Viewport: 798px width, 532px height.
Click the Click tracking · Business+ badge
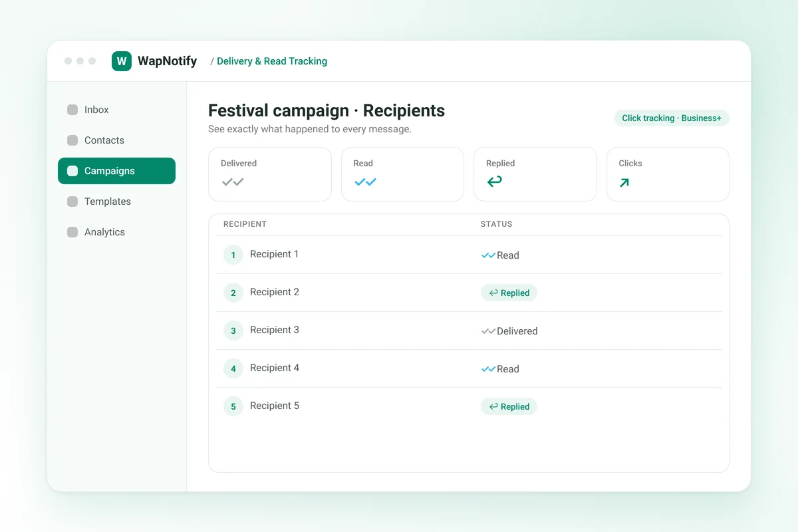point(672,118)
